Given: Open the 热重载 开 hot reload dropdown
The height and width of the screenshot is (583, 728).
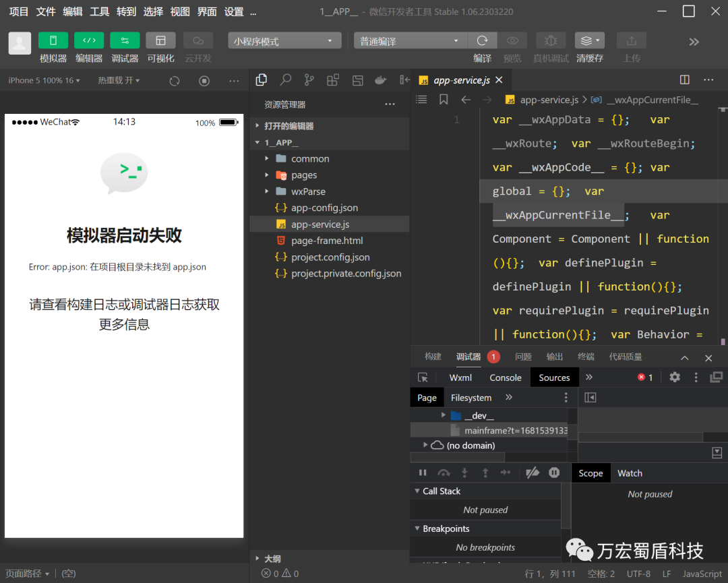Looking at the screenshot, I should (119, 80).
